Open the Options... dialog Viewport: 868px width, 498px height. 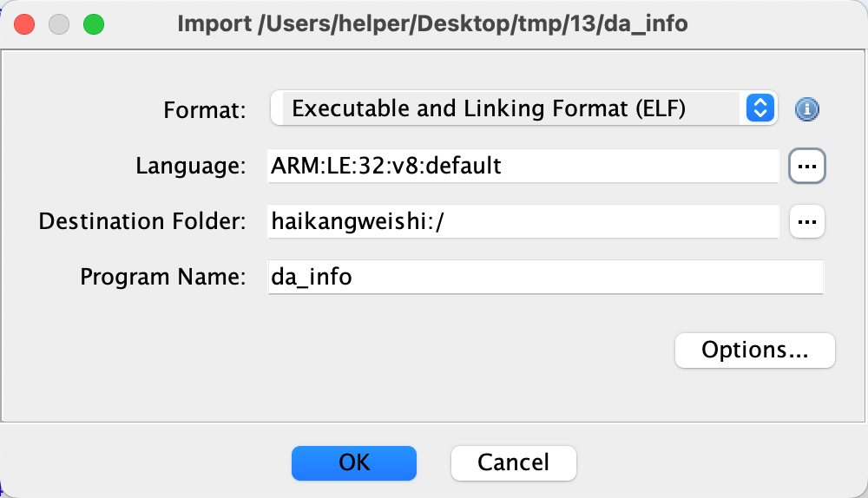pyautogui.click(x=754, y=351)
